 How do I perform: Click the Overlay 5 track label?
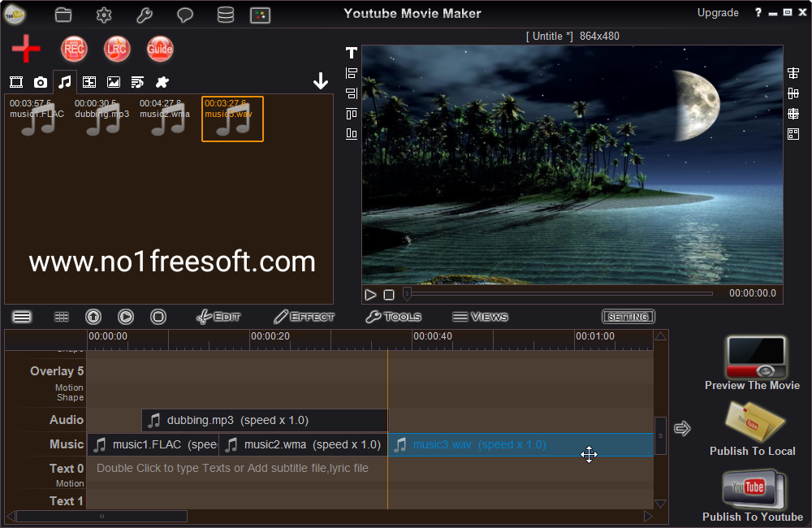click(57, 371)
